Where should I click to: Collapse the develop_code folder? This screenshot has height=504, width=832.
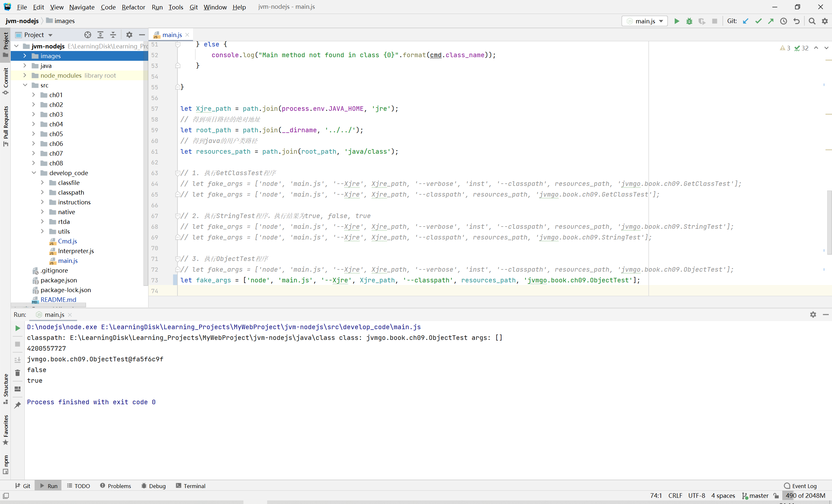(x=33, y=173)
